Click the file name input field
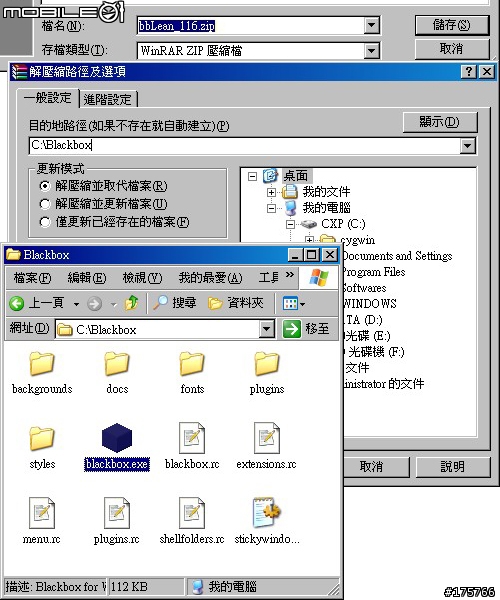The image size is (500, 600). (x=251, y=26)
